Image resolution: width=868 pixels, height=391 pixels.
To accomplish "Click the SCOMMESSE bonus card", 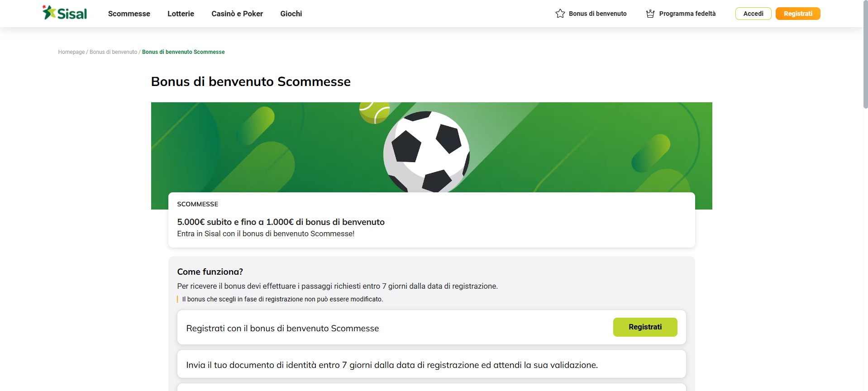I will click(431, 220).
